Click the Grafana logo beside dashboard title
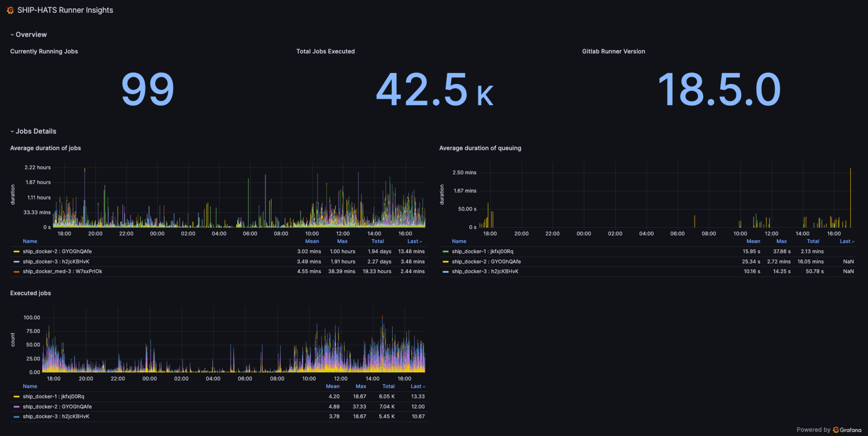Viewport: 868px width, 436px height. pos(10,10)
